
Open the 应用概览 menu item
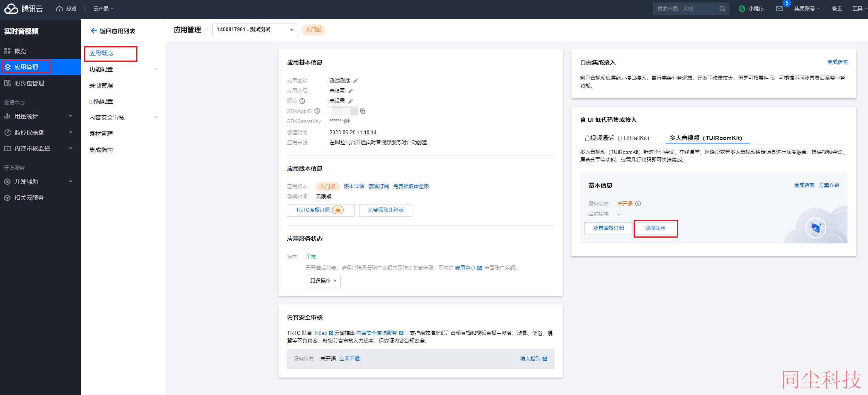101,53
